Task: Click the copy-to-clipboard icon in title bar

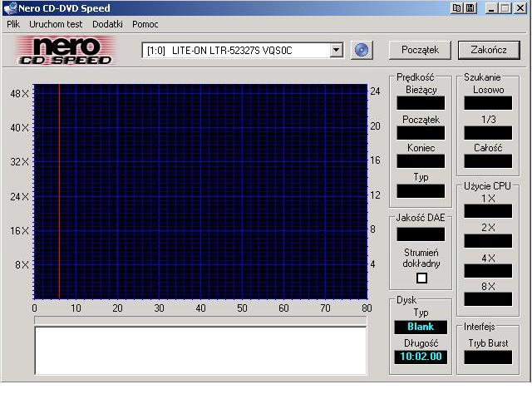Action: click(x=456, y=8)
